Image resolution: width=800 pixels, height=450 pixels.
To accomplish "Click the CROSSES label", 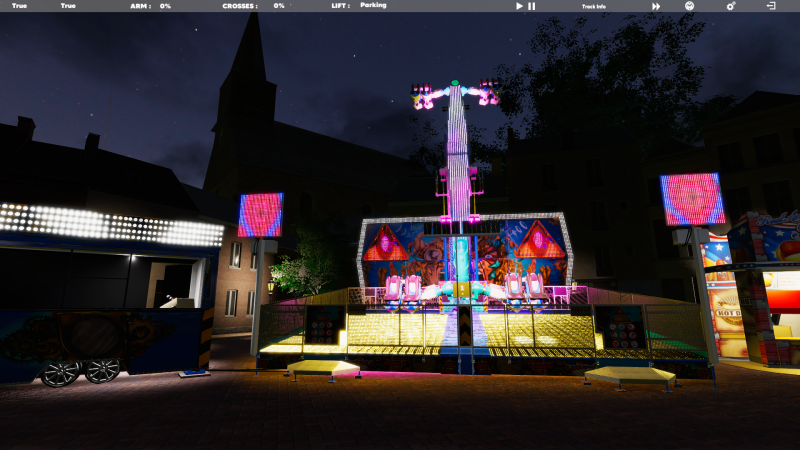I will [x=239, y=6].
